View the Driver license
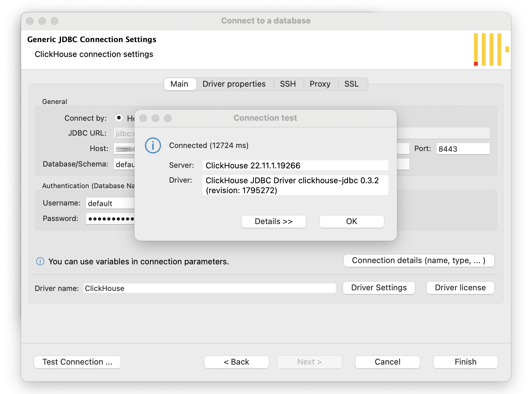The height and width of the screenshot is (394, 532). [x=460, y=288]
